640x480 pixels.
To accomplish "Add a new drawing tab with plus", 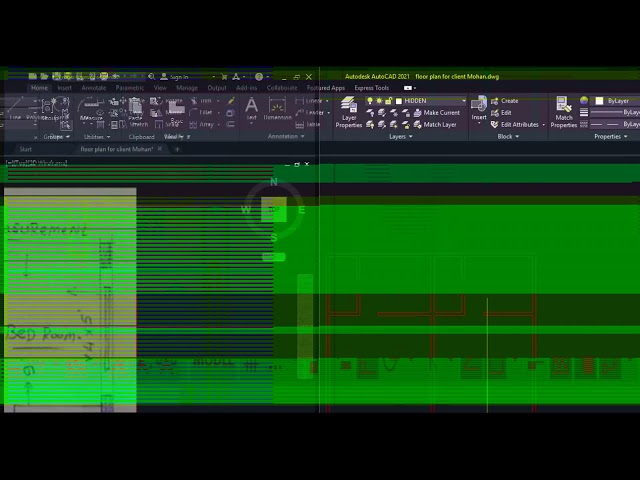I will (177, 149).
